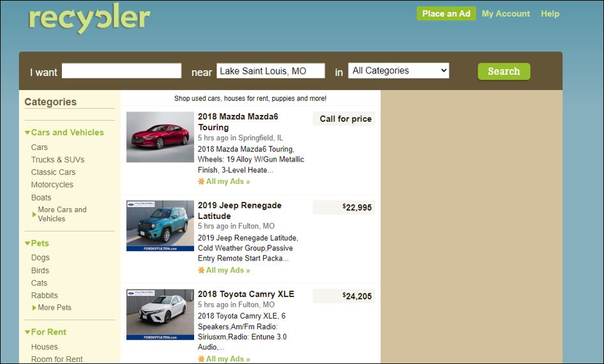View All my Ads for Mazda6 listing
Viewport: 604px width, 364px height.
228,181
